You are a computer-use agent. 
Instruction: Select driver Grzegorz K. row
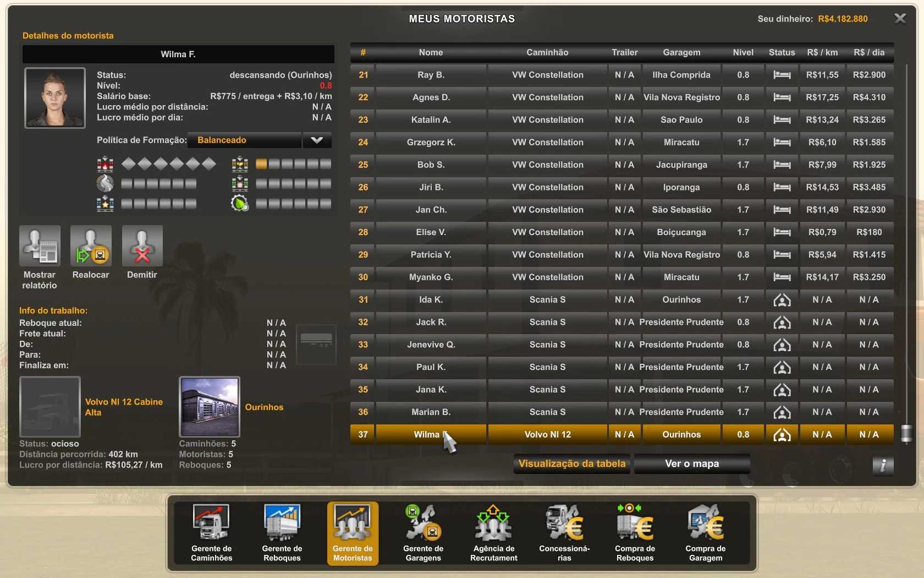[431, 142]
